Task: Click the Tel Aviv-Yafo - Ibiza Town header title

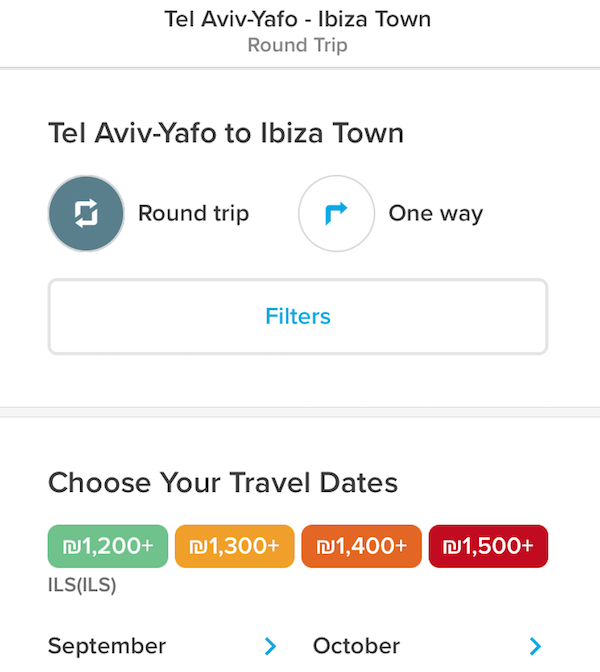Action: 298,19
